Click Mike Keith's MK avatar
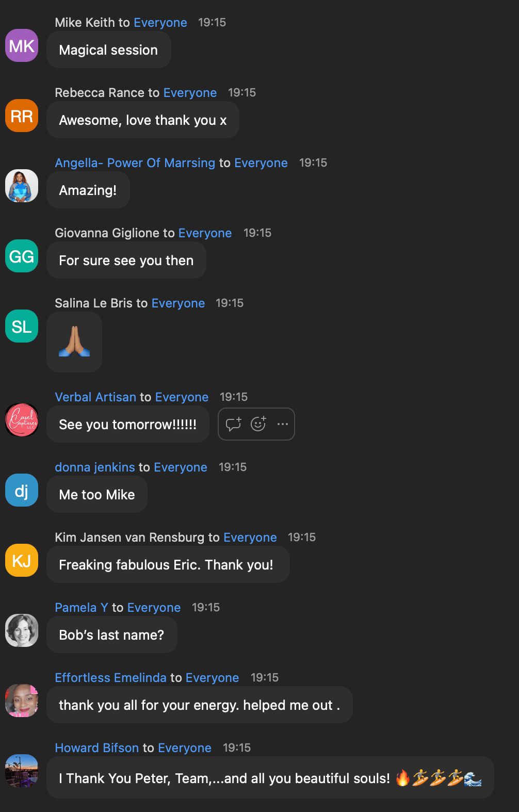The image size is (519, 812). point(22,46)
